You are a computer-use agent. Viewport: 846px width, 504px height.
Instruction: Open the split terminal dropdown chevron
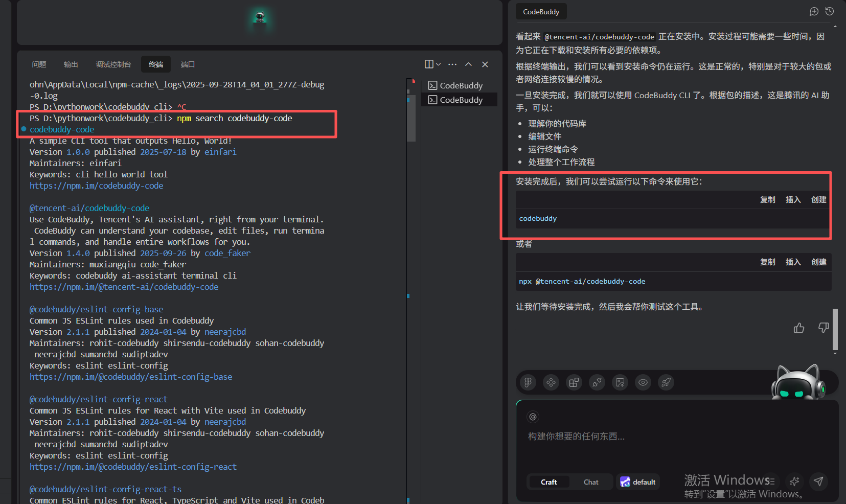438,64
